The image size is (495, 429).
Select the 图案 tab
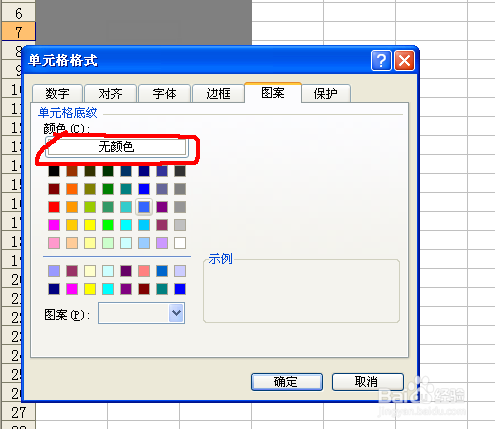(x=273, y=92)
